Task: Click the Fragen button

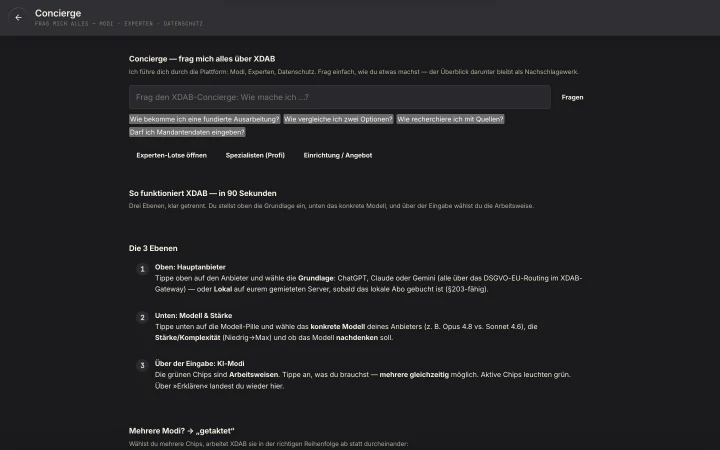Action: tap(572, 97)
